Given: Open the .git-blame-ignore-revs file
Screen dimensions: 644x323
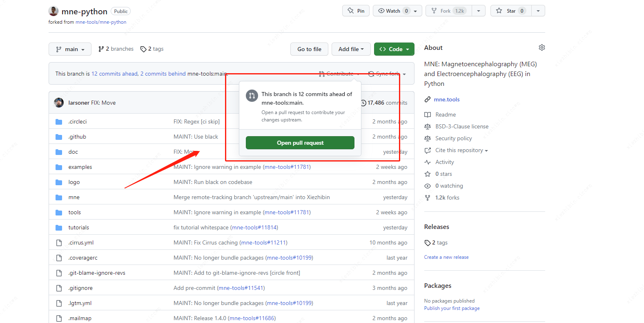Looking at the screenshot, I should [x=97, y=273].
